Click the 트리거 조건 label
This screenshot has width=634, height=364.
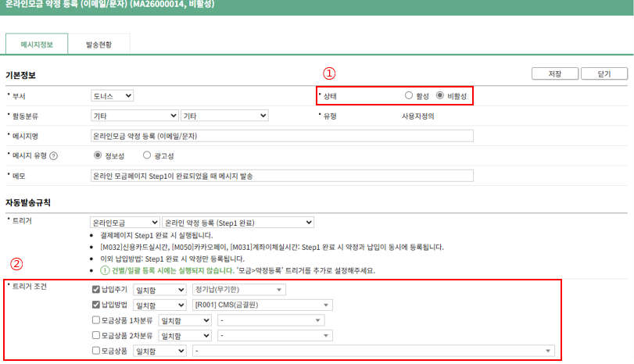point(30,287)
